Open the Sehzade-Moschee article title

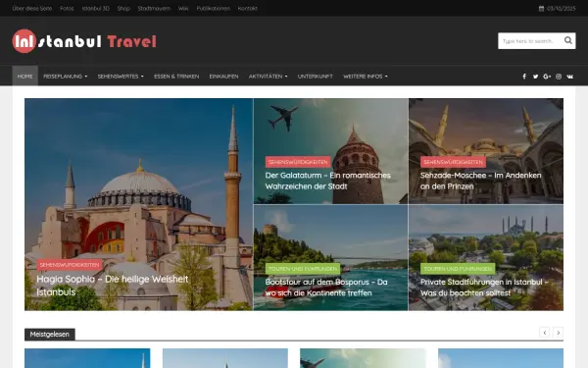[481, 181]
